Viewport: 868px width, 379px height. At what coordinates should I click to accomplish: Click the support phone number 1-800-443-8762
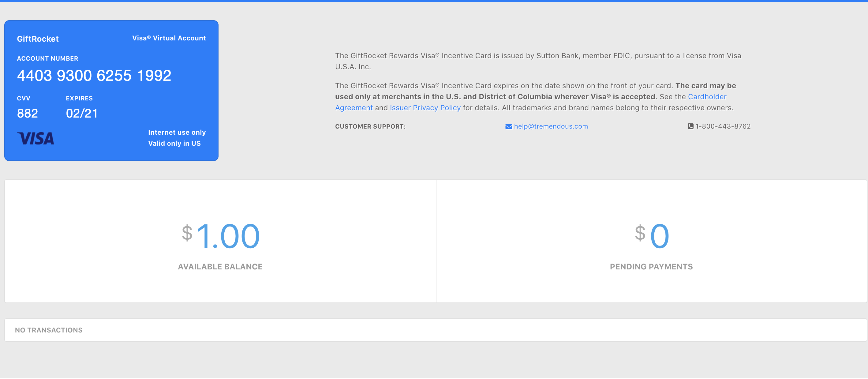click(723, 126)
